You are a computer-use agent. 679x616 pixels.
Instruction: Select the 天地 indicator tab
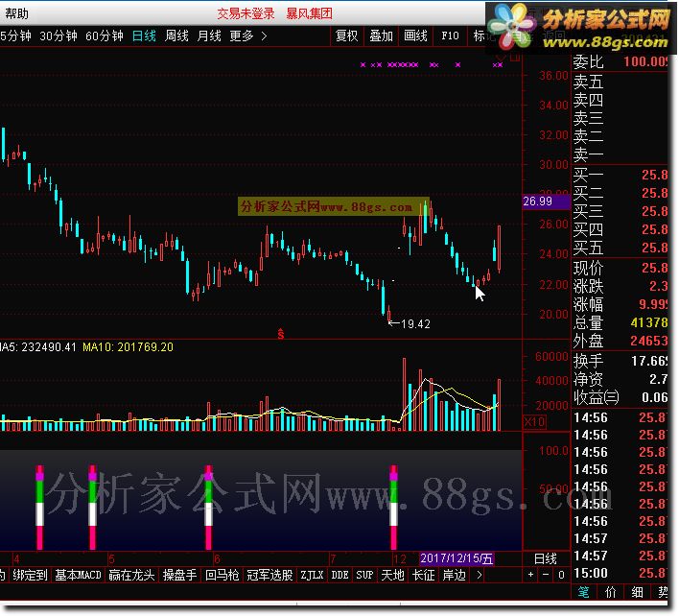(x=393, y=576)
